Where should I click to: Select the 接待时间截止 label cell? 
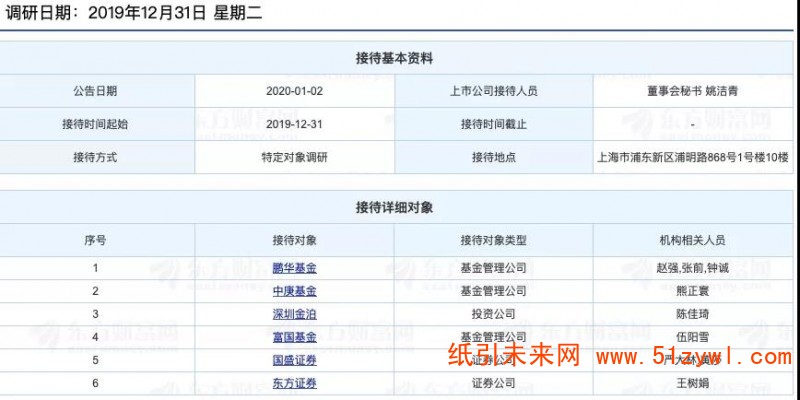494,124
